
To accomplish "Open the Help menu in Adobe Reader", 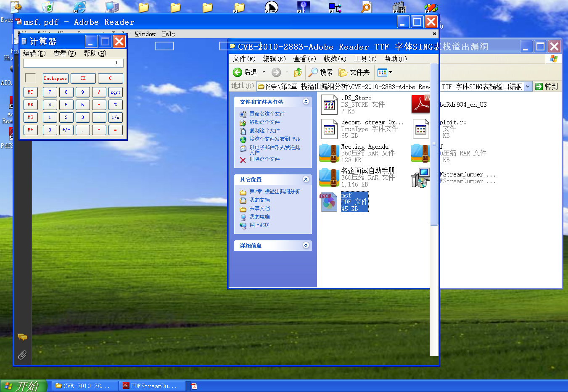I will (x=169, y=34).
